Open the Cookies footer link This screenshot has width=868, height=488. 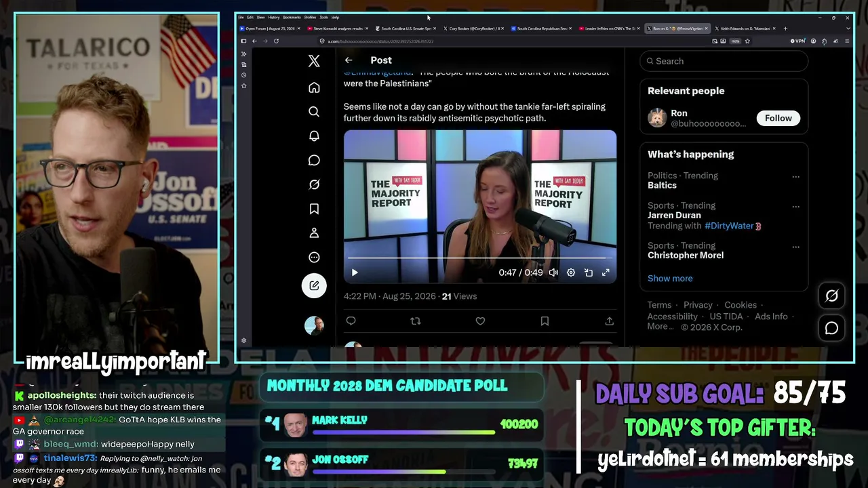[x=741, y=305]
